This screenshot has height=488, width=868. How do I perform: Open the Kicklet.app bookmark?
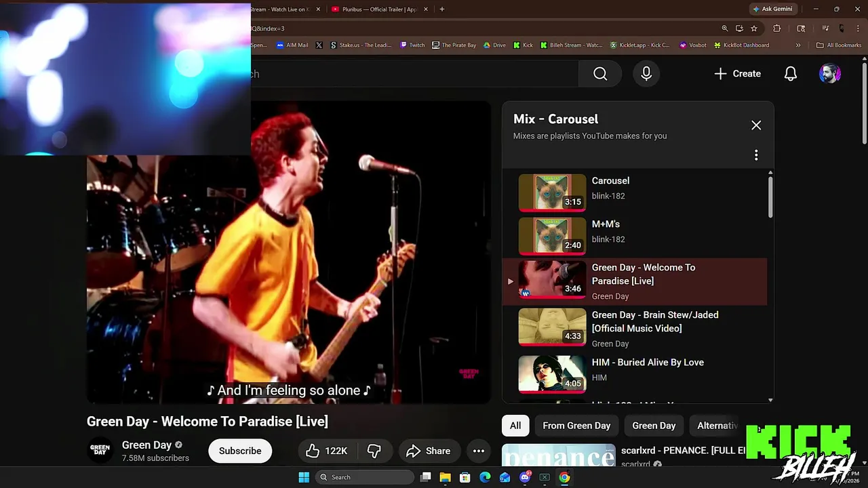(640, 45)
